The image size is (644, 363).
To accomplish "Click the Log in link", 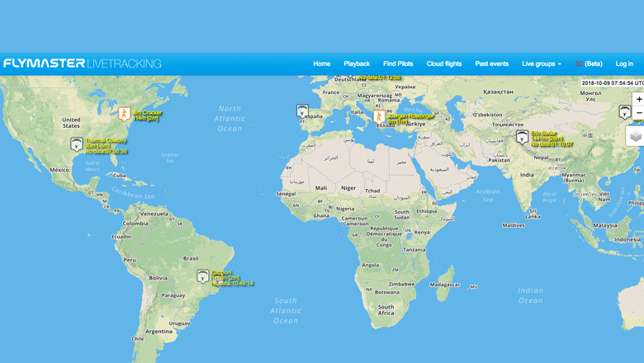I will 624,64.
